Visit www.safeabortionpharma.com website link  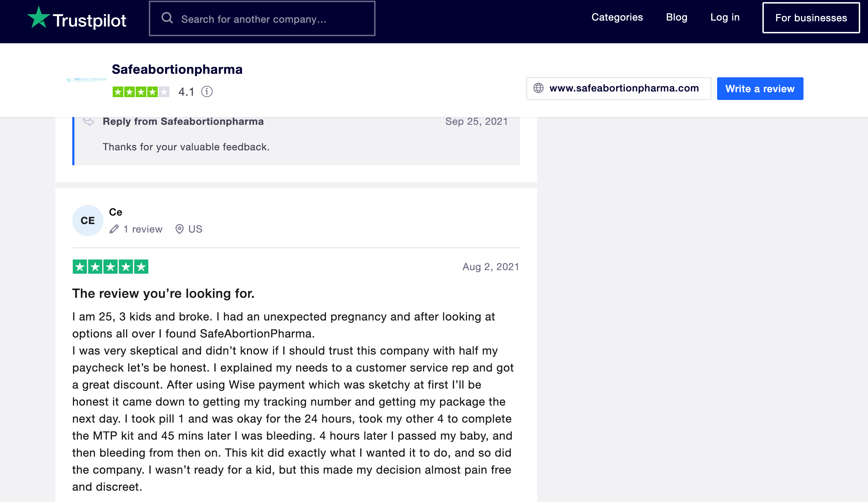(624, 88)
